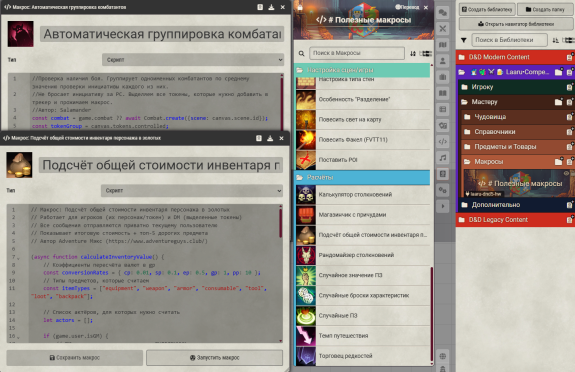575x372 pixels.
Task: Open the Combat Encounters sidebar tab (crossed swords)
Action: click(x=443, y=29)
